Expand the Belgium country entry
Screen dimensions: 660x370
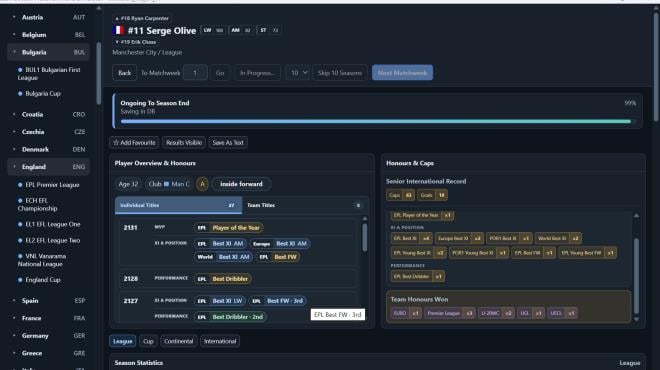tap(48, 35)
